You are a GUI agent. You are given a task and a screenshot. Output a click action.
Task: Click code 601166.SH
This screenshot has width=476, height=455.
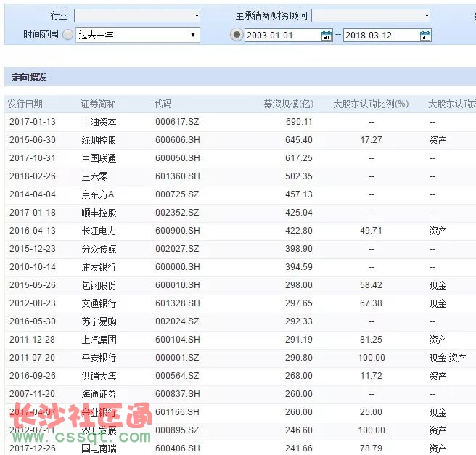(x=178, y=412)
